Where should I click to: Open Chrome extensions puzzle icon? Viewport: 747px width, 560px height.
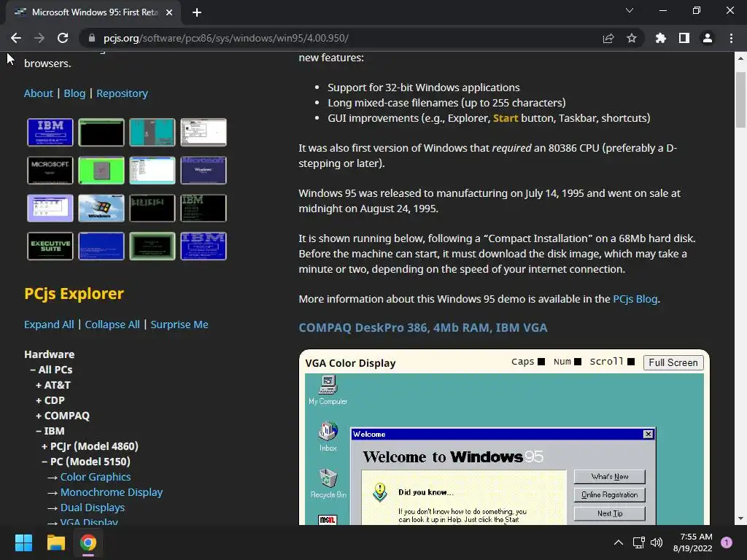pyautogui.click(x=661, y=38)
